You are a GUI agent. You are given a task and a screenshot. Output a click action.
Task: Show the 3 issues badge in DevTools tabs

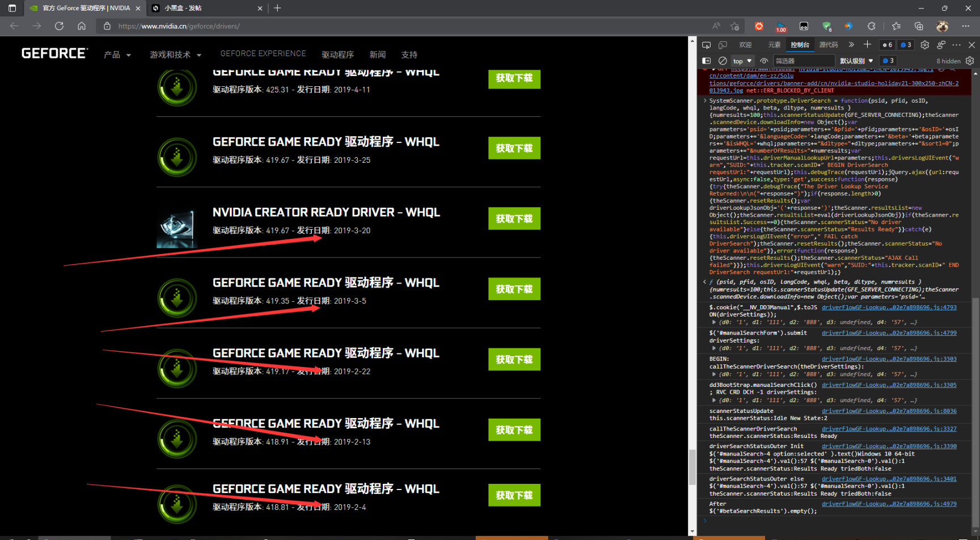[x=906, y=45]
